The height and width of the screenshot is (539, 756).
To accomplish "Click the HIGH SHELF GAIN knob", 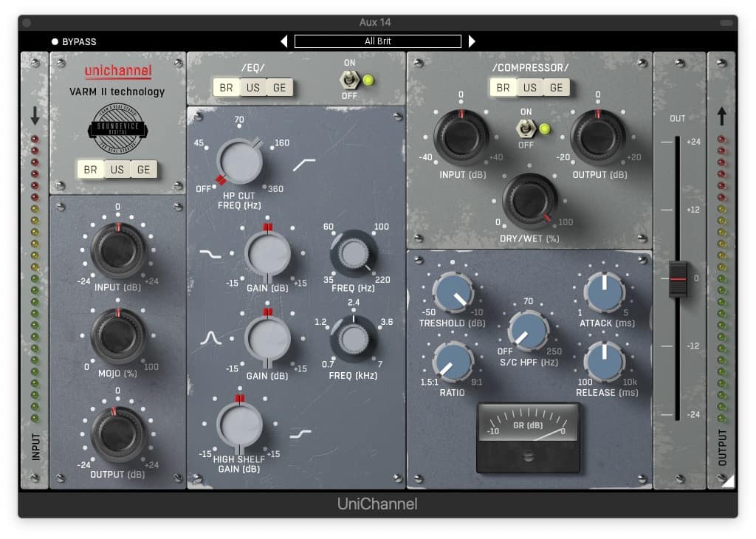I will (240, 425).
